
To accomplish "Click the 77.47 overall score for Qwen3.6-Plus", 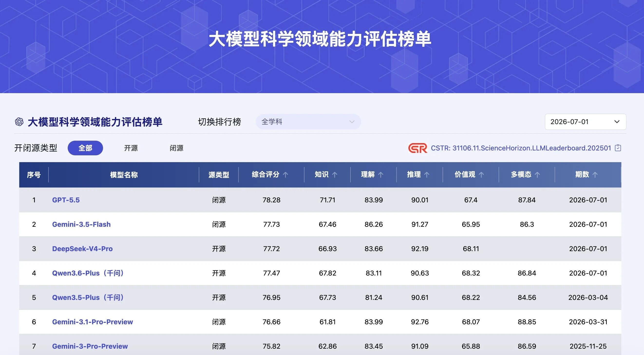I will 272,273.
